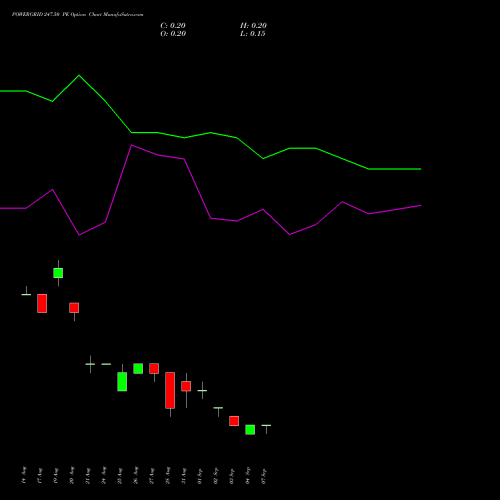Click the purple indicator line's highest peak
Image resolution: width=500 pixels, height=500 pixels.
[132, 145]
